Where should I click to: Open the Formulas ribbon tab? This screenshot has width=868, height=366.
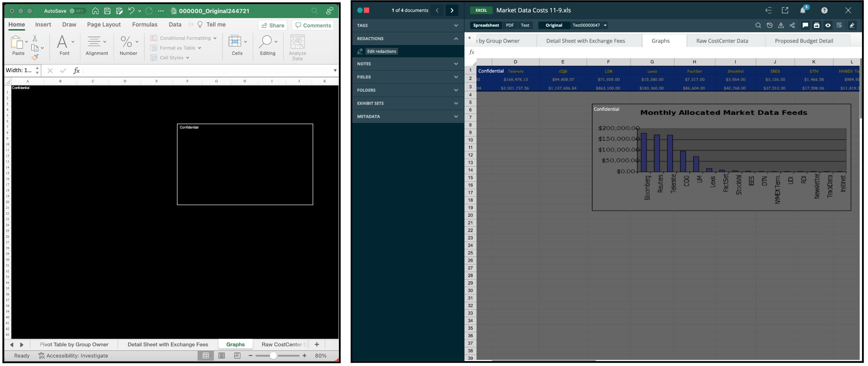[x=145, y=24]
